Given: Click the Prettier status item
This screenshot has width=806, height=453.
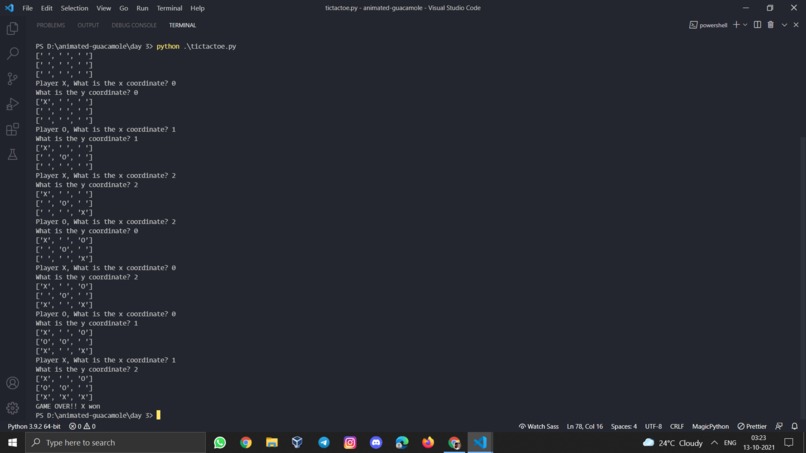Looking at the screenshot, I should coord(752,426).
